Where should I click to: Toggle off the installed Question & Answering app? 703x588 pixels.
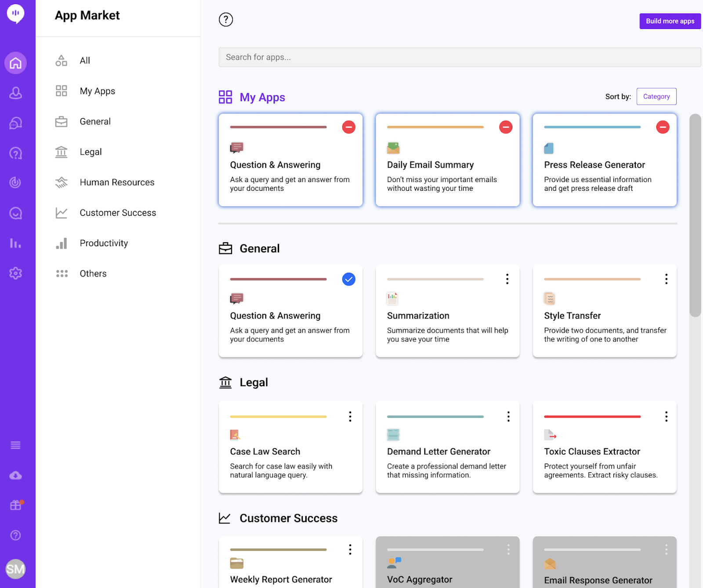pos(348,279)
